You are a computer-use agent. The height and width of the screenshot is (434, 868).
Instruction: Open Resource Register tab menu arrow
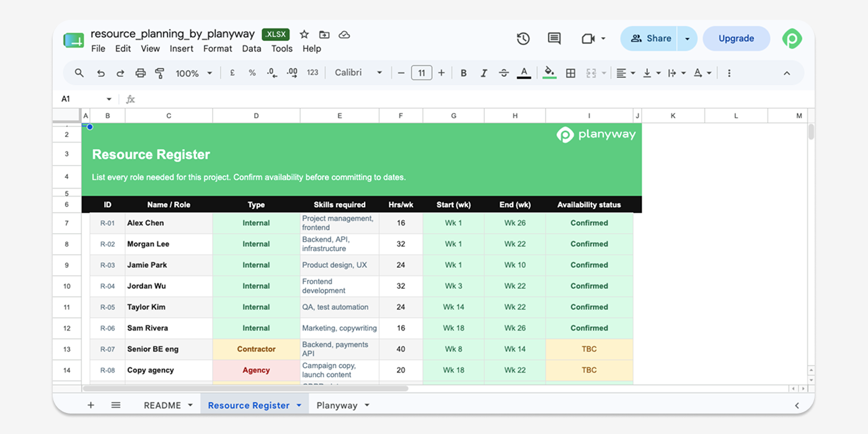[299, 405]
